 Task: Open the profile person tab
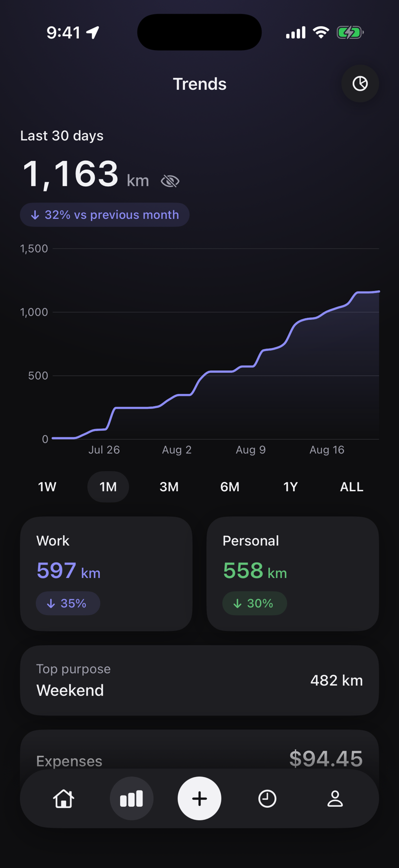click(x=335, y=798)
